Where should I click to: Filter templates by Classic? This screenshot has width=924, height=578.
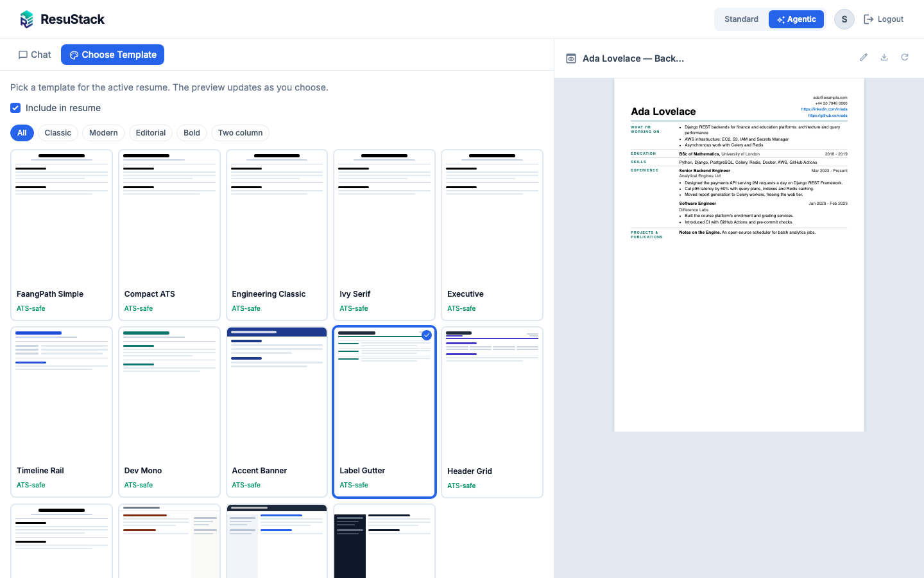pos(58,133)
